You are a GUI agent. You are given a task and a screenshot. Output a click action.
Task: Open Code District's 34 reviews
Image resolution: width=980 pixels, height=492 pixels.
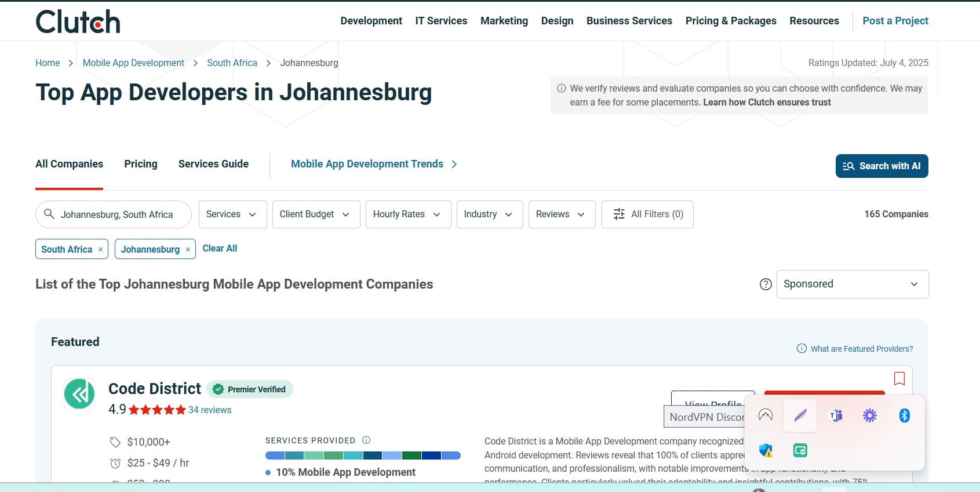coord(210,410)
